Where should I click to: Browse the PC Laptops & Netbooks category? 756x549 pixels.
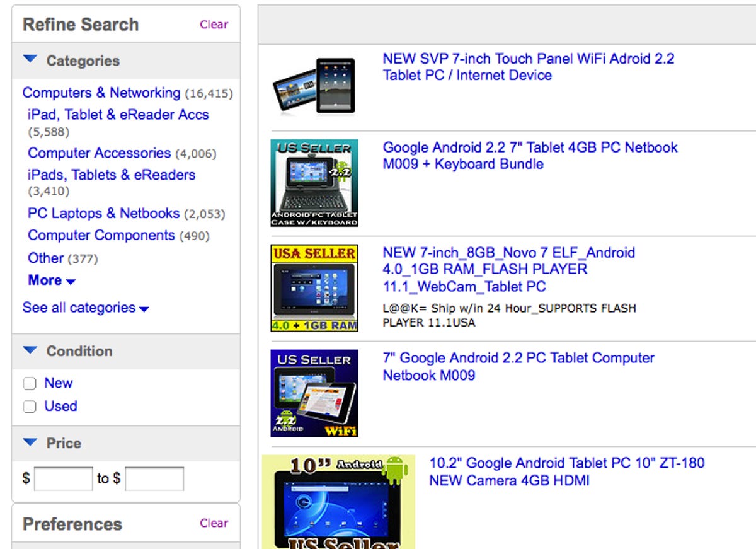click(x=103, y=213)
